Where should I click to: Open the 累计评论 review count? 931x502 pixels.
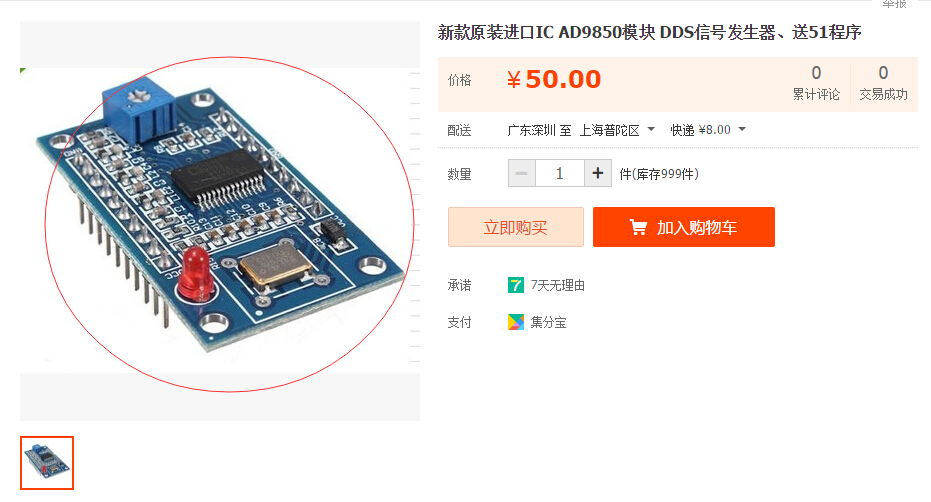click(816, 83)
